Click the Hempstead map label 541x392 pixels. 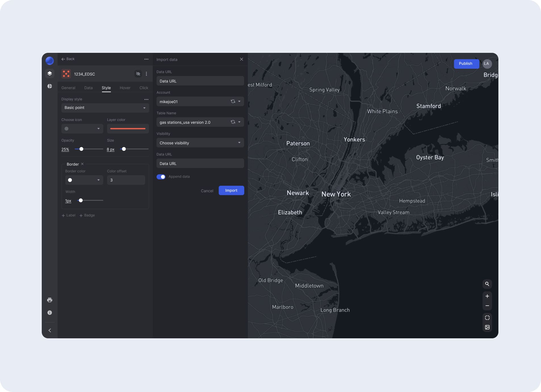pos(412,201)
